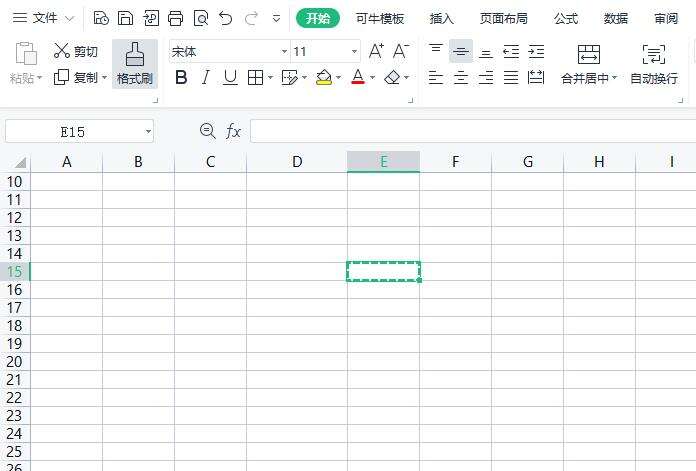The height and width of the screenshot is (471, 696).
Task: Open the 数据 tab
Action: point(616,19)
